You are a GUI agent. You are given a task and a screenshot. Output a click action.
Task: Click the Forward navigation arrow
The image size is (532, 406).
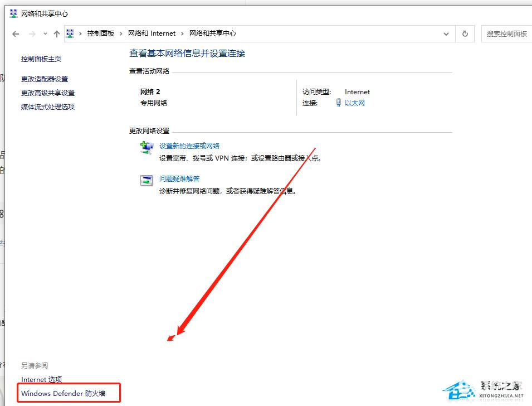pos(32,33)
